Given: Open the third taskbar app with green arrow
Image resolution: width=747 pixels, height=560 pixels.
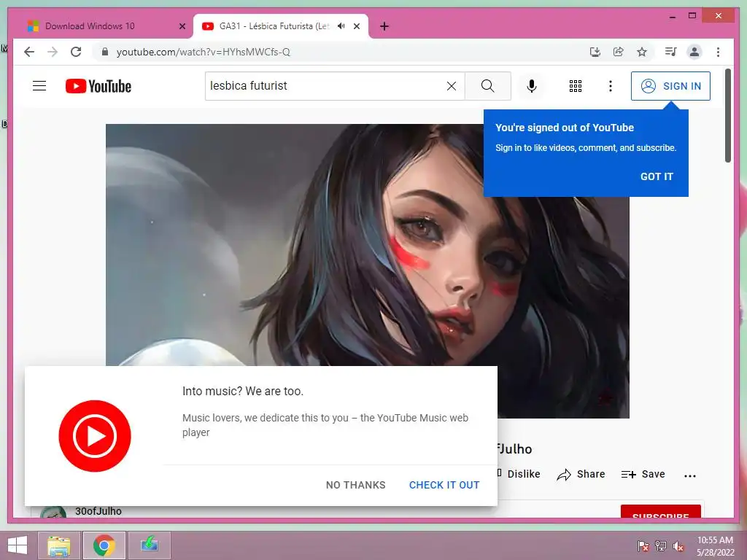Looking at the screenshot, I should 149,545.
